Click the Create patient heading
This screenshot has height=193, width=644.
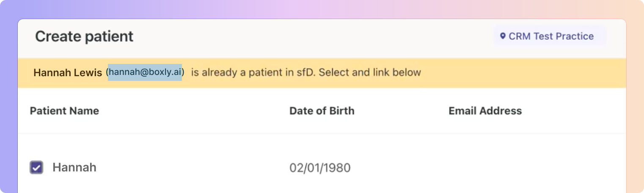[x=84, y=36]
